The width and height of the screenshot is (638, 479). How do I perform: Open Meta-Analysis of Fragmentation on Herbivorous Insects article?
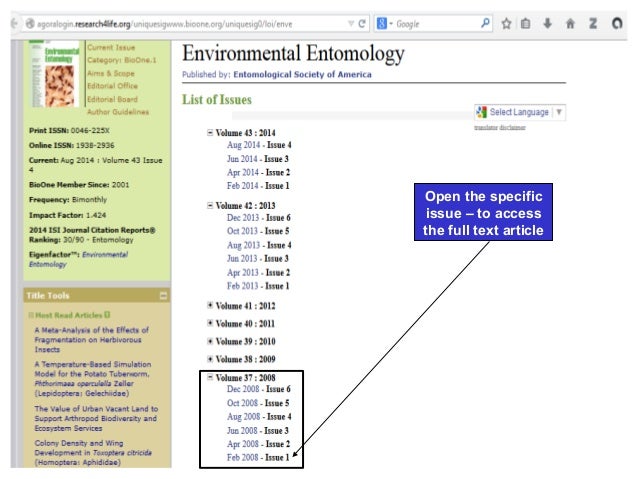coord(92,340)
